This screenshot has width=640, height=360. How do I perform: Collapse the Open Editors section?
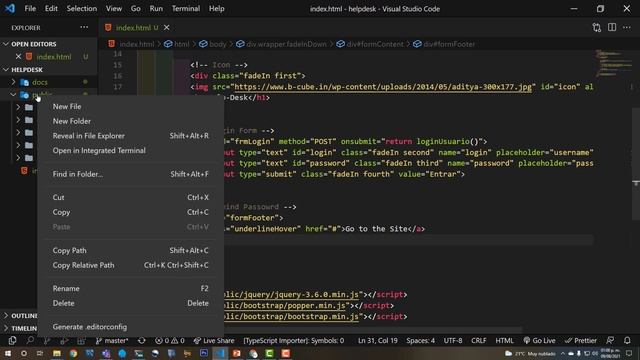point(6,44)
